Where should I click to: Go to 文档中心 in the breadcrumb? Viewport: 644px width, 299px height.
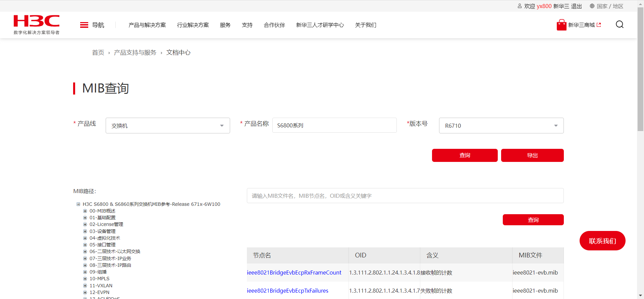[x=178, y=53]
